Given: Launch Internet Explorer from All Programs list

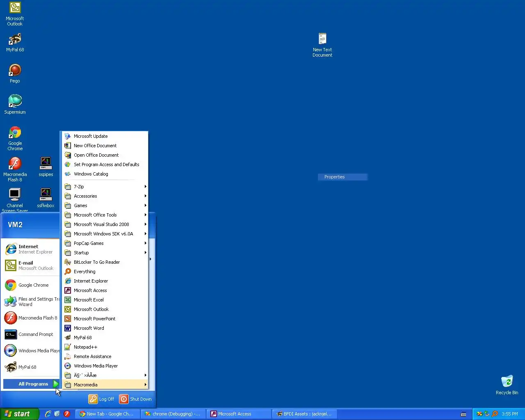Looking at the screenshot, I should tap(105, 281).
